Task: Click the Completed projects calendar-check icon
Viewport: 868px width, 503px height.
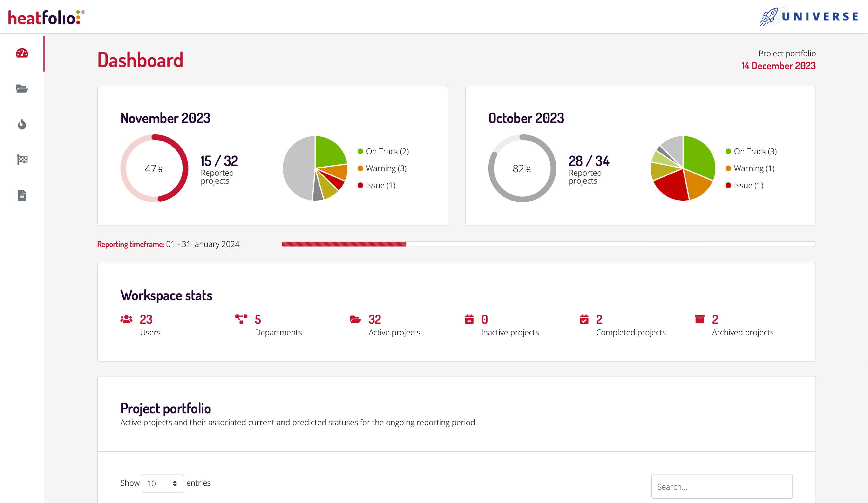Action: tap(584, 319)
